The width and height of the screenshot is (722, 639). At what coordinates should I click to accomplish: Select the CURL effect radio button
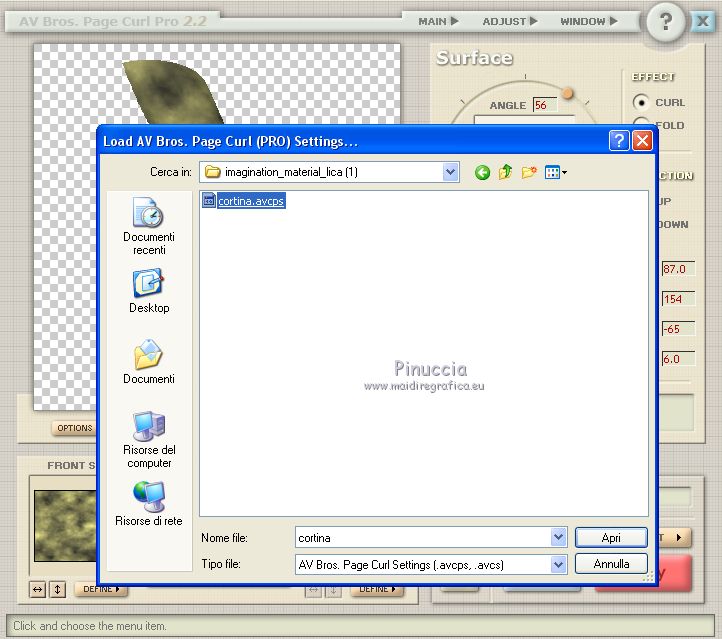coord(641,102)
